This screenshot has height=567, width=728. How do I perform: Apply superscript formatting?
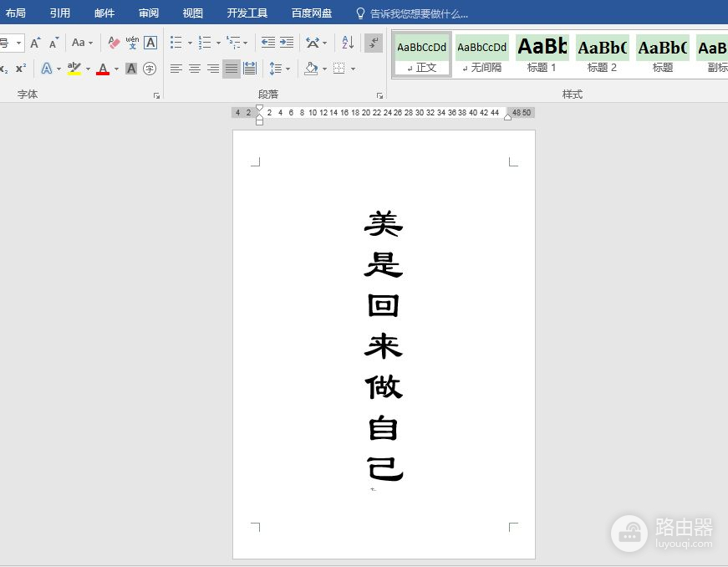(x=21, y=69)
